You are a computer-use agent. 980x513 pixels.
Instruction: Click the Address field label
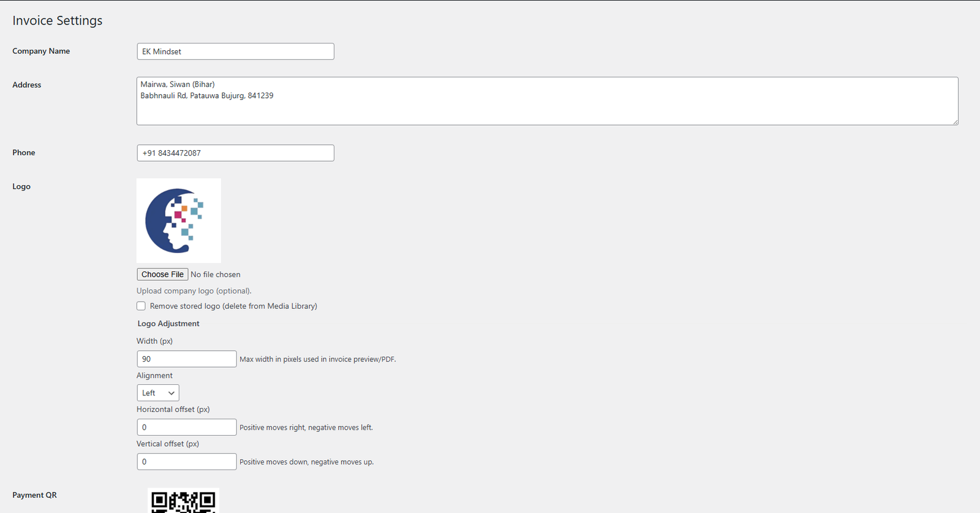tap(27, 85)
